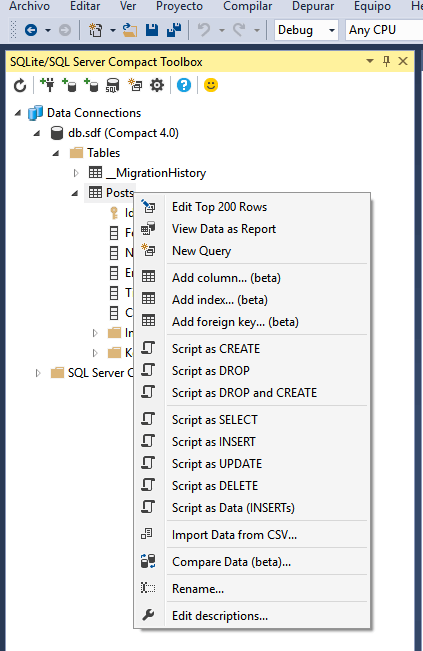Open the Any CPU platform combo box
423x651 pixels.
[x=384, y=30]
